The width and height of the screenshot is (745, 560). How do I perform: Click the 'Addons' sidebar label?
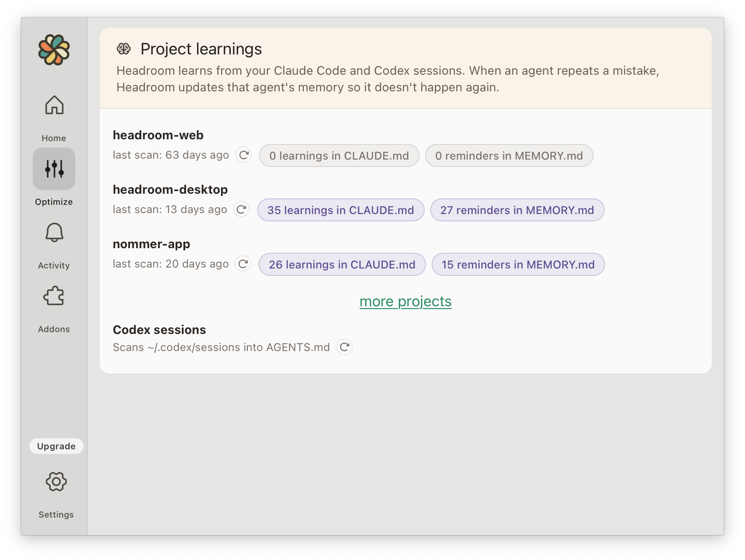(x=54, y=329)
